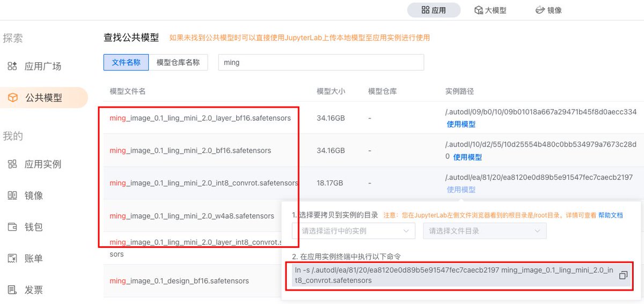644x304 pixels.
Task: Click the 发票 invoice icon
Action: 12,290
